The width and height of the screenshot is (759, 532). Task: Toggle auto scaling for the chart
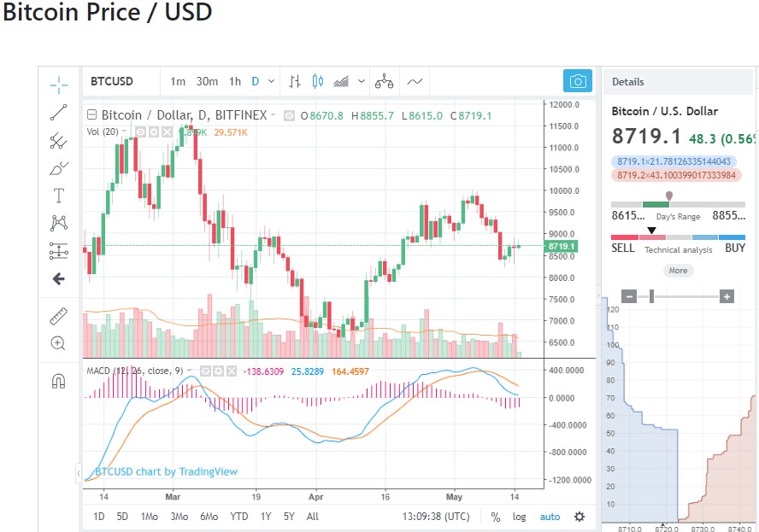click(550, 517)
